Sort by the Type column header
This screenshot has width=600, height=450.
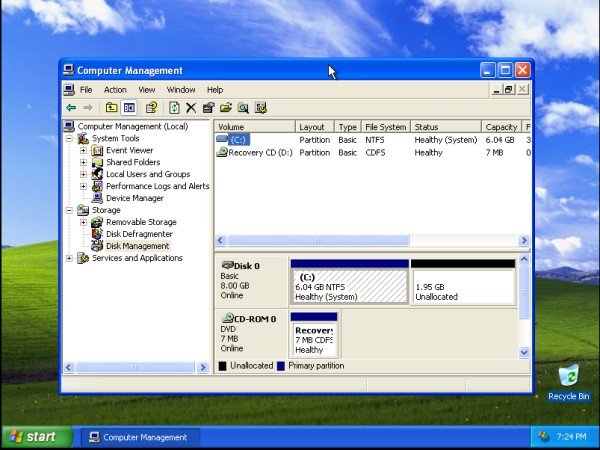point(347,127)
